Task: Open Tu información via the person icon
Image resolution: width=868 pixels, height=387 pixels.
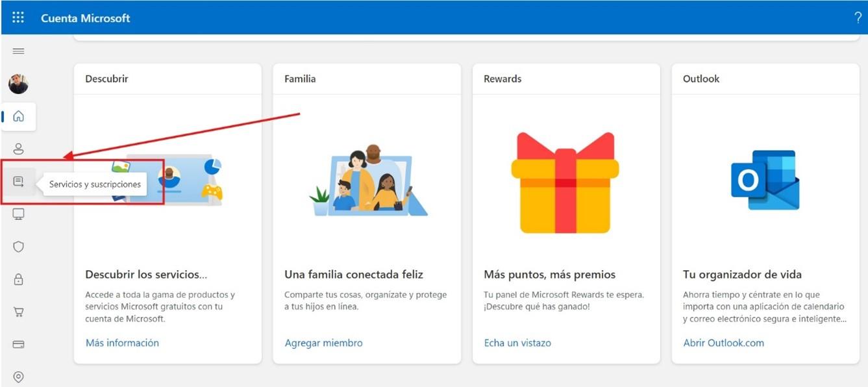Action: 18,149
